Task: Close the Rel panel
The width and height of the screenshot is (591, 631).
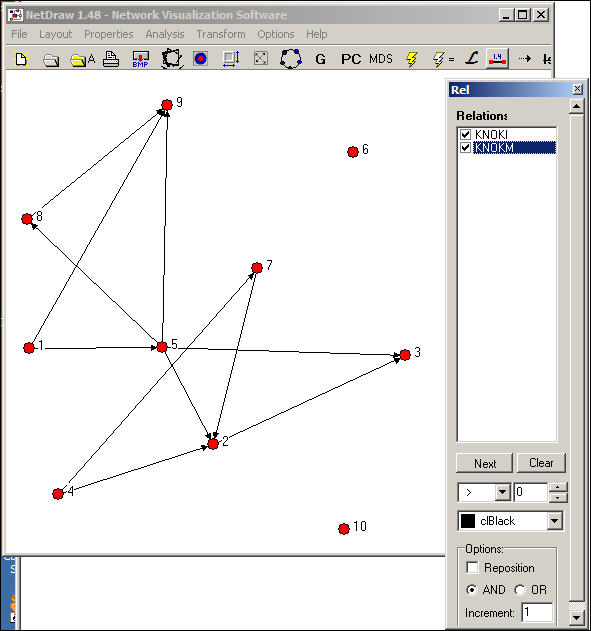Action: 577,89
